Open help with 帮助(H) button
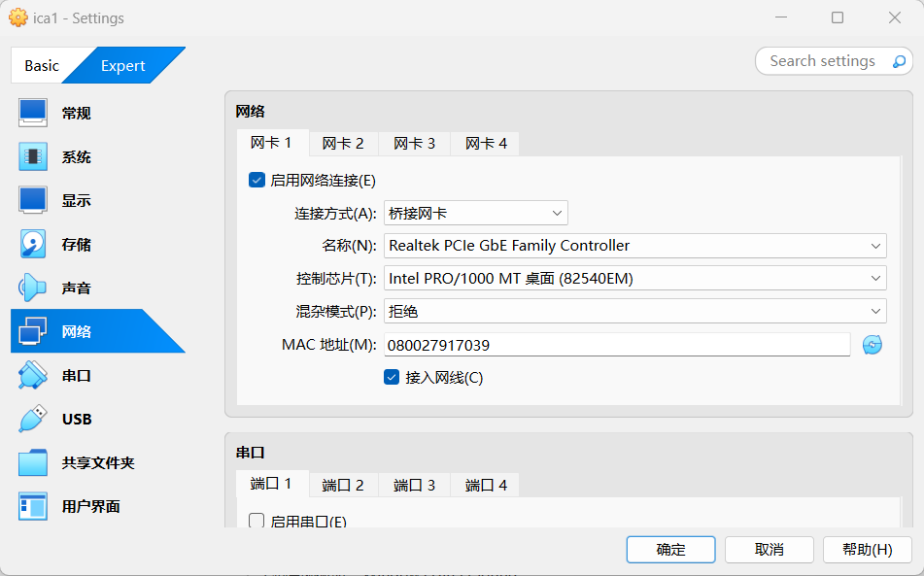Image resolution: width=924 pixels, height=576 pixels. point(867,550)
